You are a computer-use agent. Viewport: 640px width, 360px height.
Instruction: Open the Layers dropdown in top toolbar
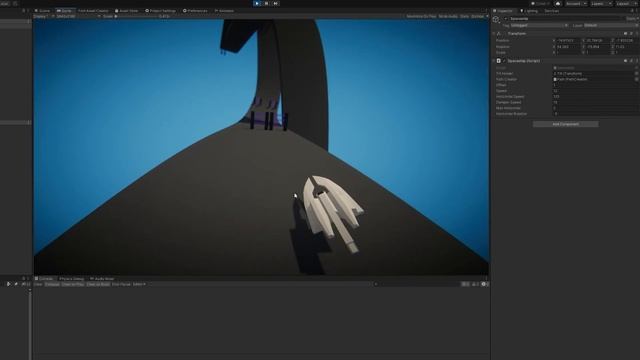[x=601, y=4]
